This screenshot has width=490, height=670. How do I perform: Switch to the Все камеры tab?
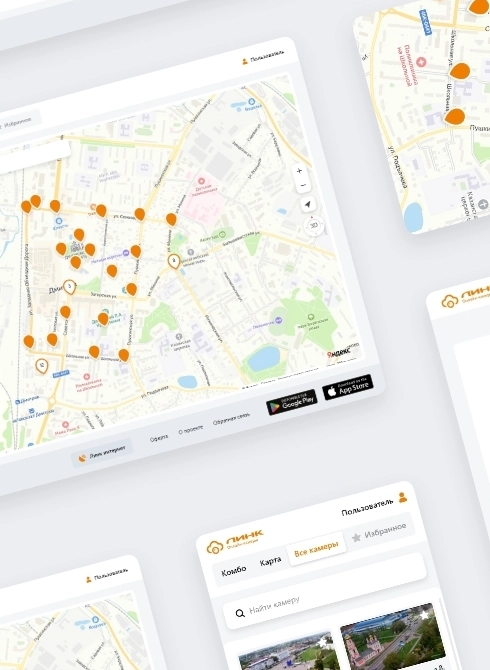[x=317, y=549]
